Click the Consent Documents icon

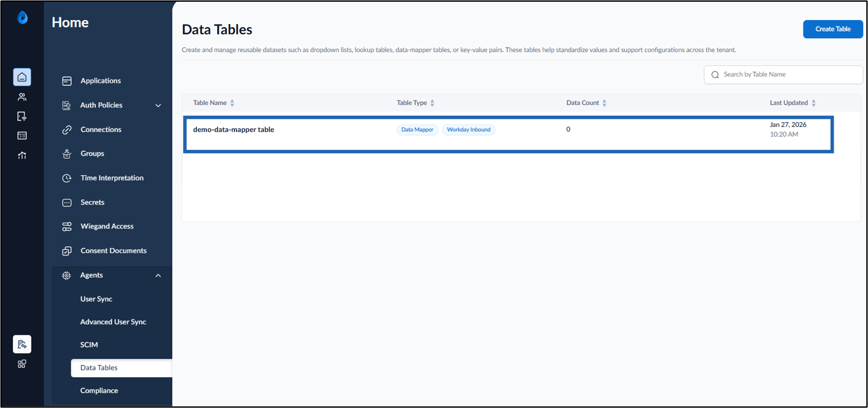(x=67, y=251)
